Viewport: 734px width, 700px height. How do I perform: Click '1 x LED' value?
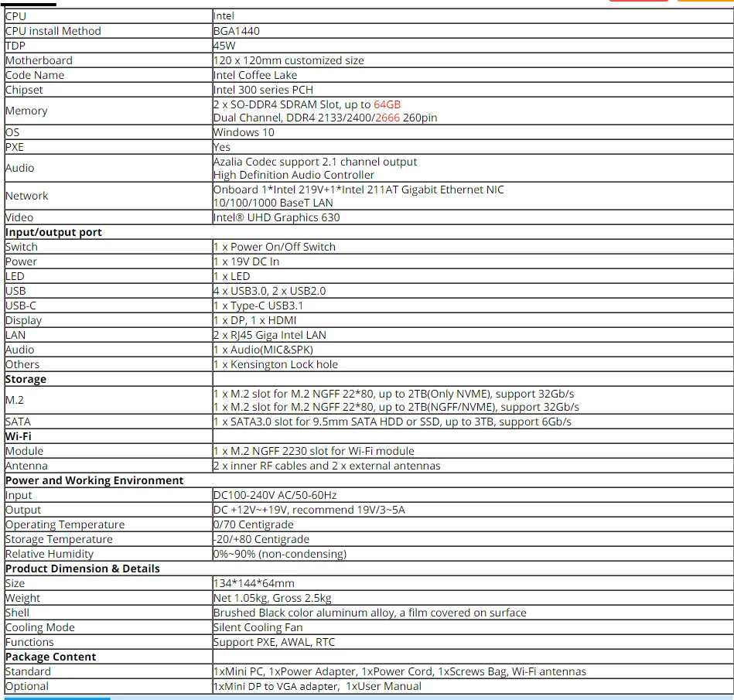(x=232, y=276)
